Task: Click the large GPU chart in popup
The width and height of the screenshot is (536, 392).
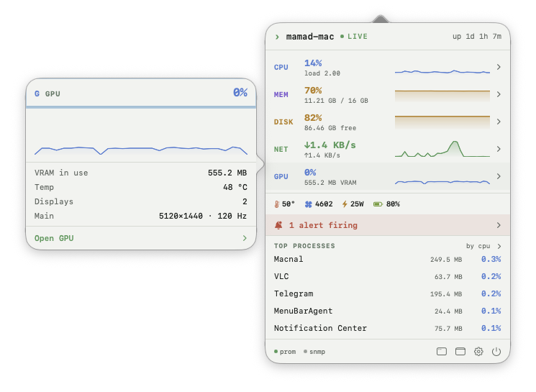Action: pos(141,150)
